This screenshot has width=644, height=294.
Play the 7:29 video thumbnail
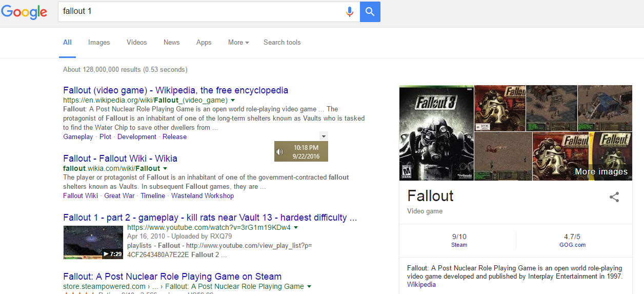click(x=93, y=242)
